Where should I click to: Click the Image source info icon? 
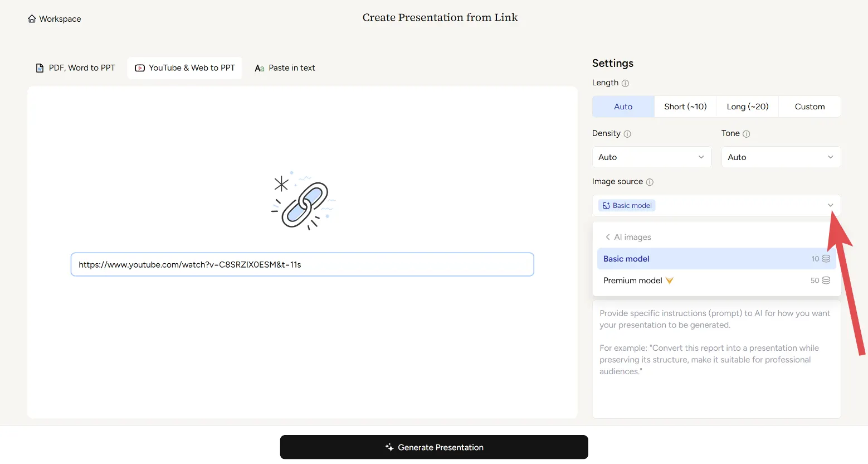(650, 182)
